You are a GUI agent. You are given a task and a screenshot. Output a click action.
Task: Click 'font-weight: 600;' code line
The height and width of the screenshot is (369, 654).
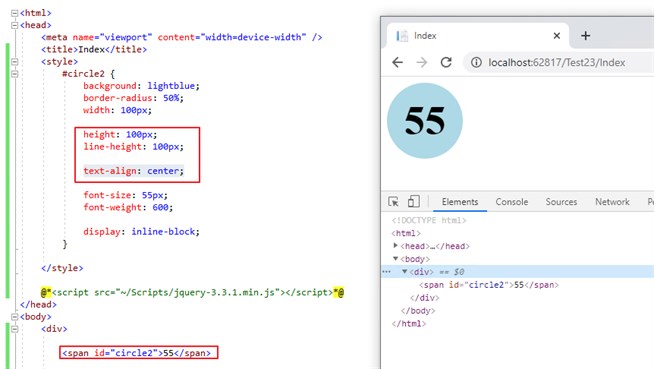pyautogui.click(x=128, y=207)
